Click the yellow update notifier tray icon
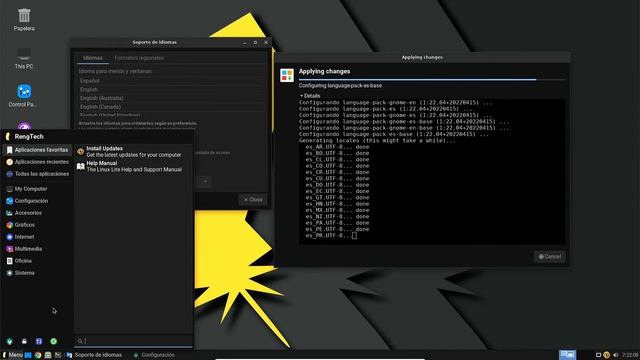This screenshot has width=640, height=360. point(607,355)
